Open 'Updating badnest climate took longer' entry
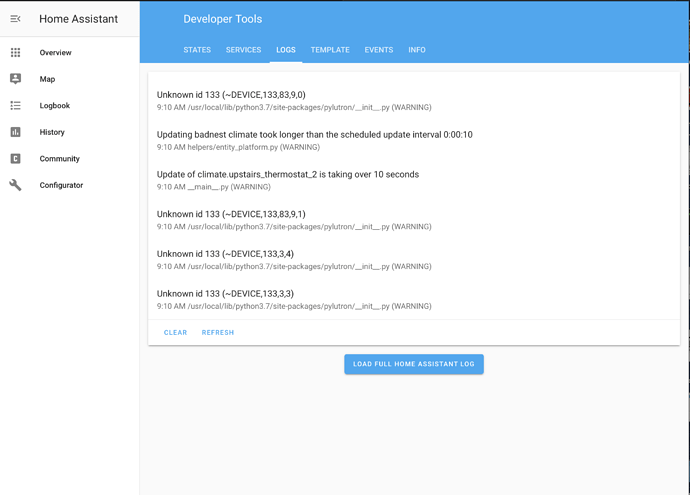Screen dimensions: 690x495 click(414, 140)
